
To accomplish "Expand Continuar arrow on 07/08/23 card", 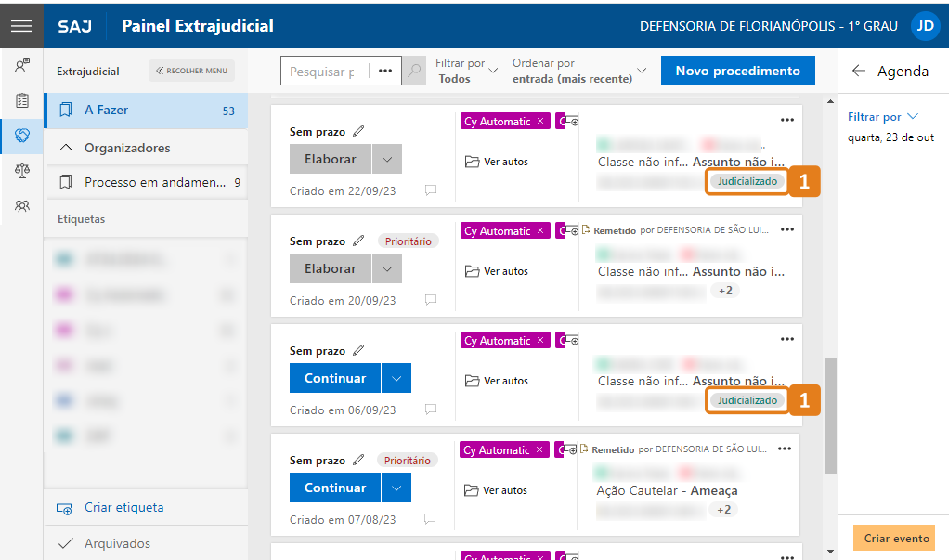I will coord(396,488).
